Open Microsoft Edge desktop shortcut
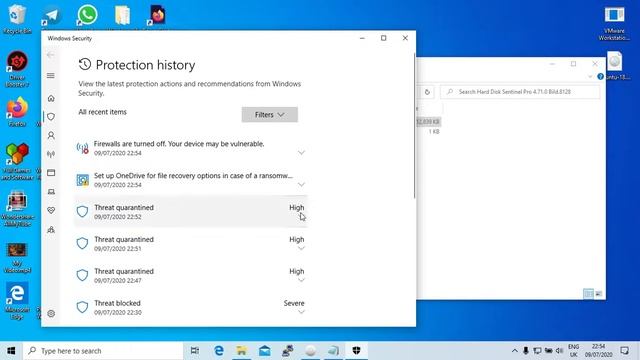 click(x=17, y=301)
